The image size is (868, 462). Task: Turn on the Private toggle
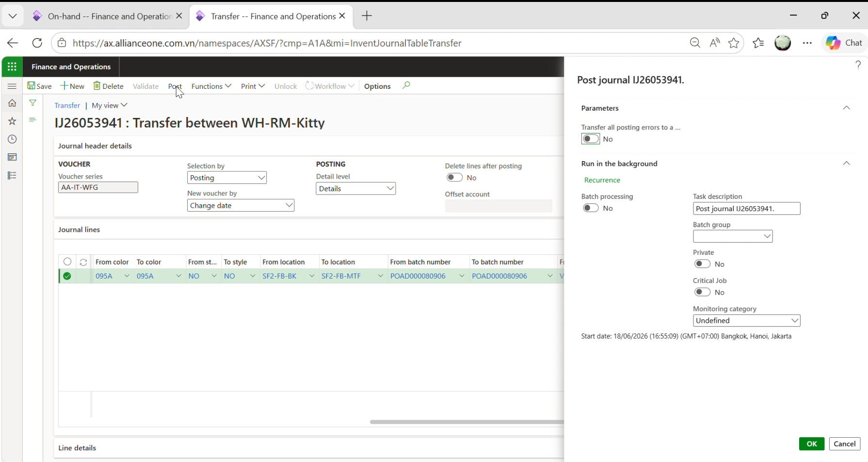(702, 264)
